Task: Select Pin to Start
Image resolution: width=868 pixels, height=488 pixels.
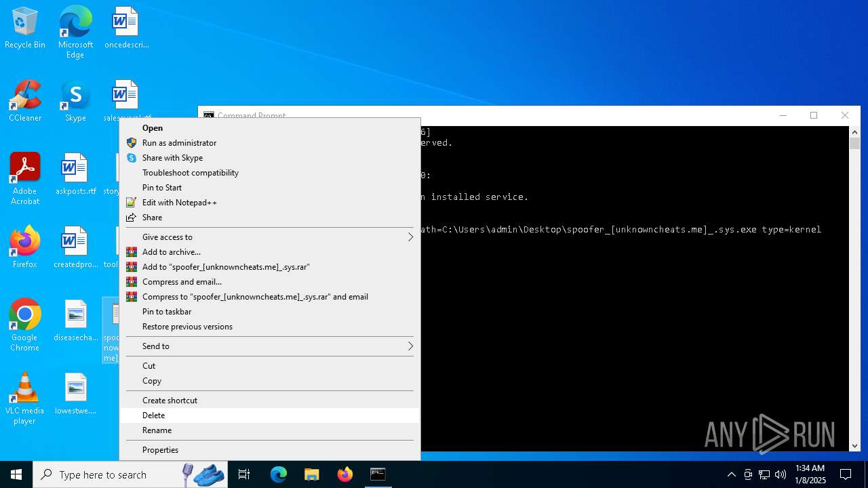Action: click(x=269, y=188)
